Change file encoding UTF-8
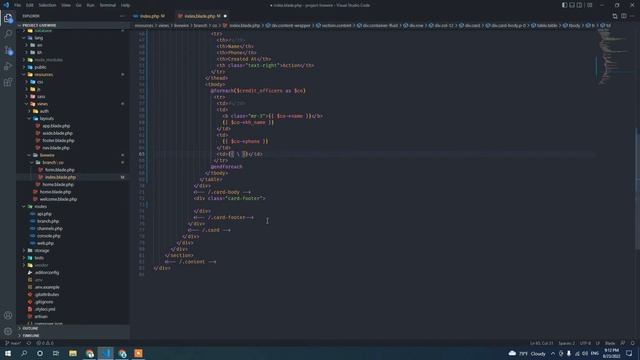The height and width of the screenshot is (360, 640). coord(585,343)
